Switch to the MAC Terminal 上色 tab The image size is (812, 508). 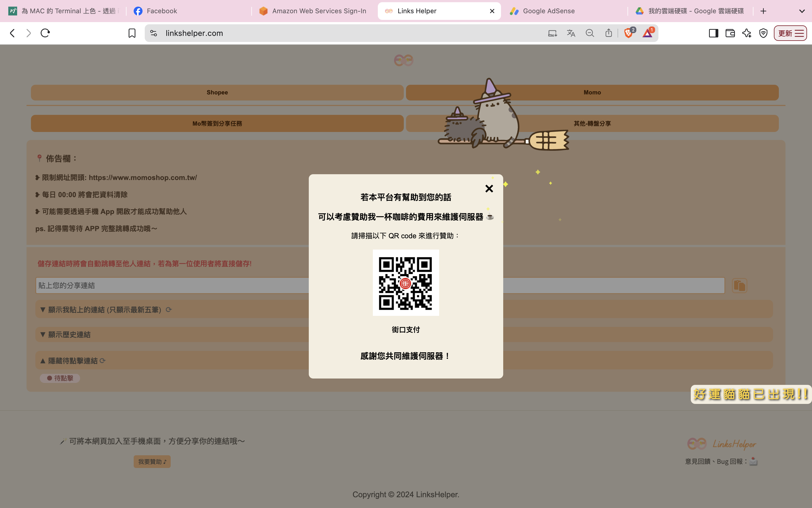63,11
